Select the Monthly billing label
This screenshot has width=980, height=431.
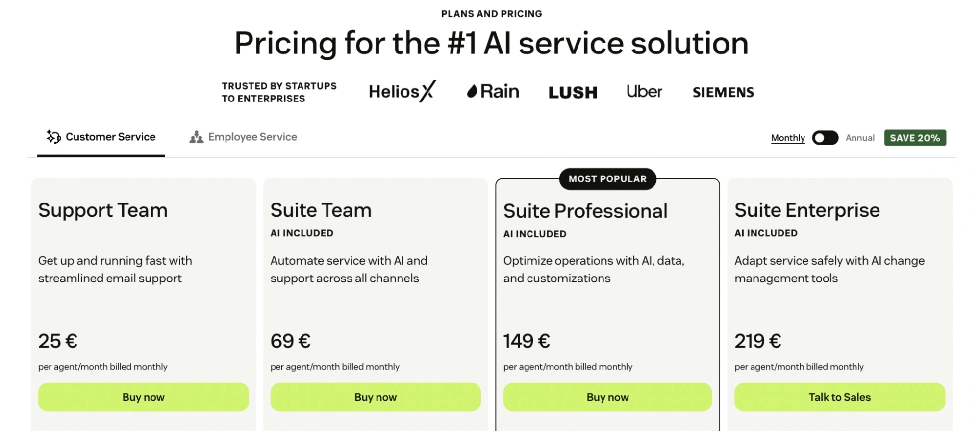click(x=788, y=138)
